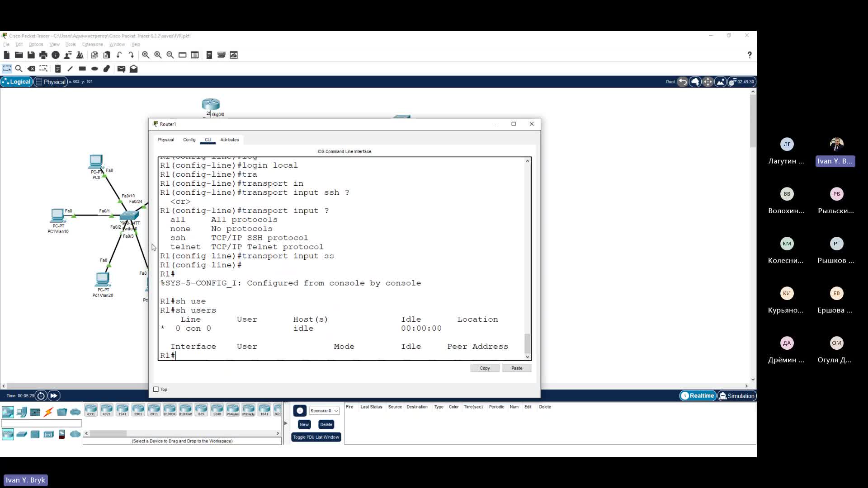Image resolution: width=868 pixels, height=488 pixels.
Task: Choose the Add Complex PDU open envelope
Action: coord(133,69)
